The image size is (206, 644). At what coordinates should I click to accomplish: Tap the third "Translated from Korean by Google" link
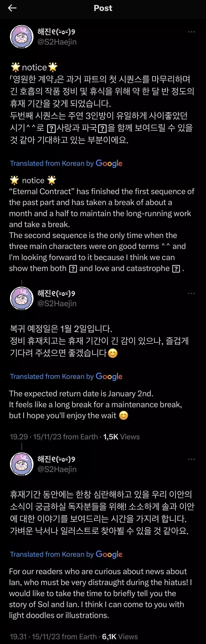coord(66,554)
